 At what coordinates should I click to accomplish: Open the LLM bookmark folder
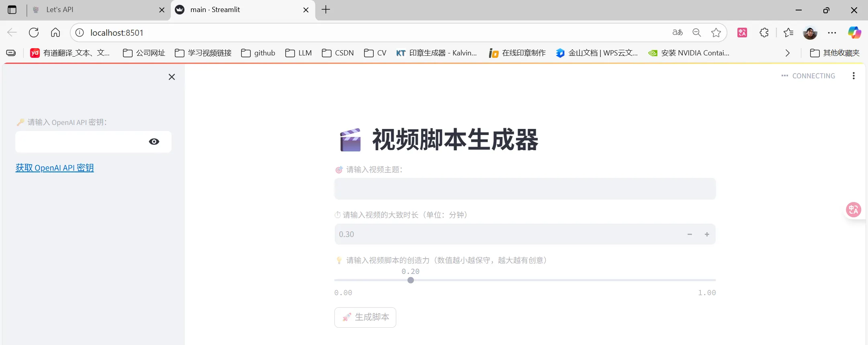tap(299, 53)
